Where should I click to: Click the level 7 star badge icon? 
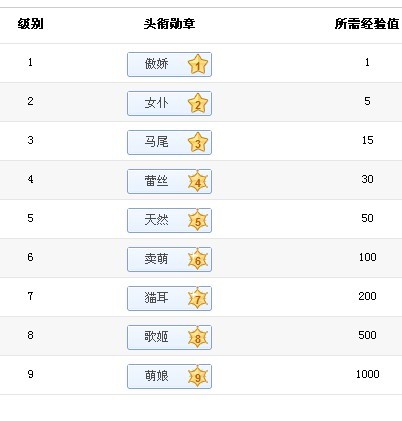[x=198, y=298]
